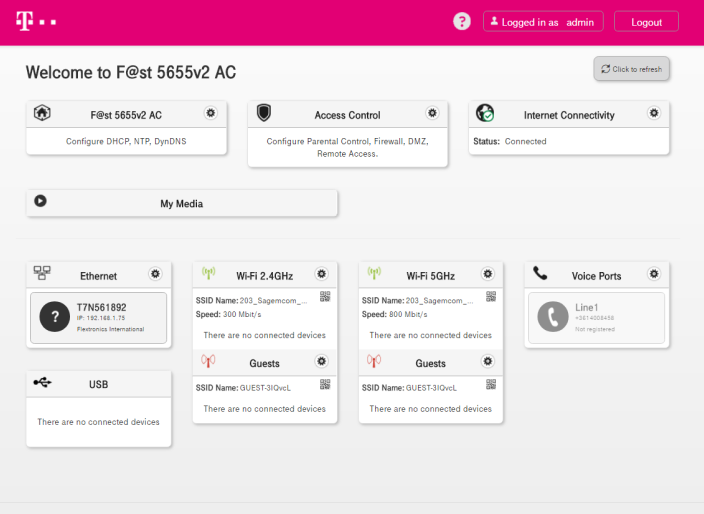Open 5GHz Guests settings gear
Image resolution: width=704 pixels, height=514 pixels.
[487, 362]
